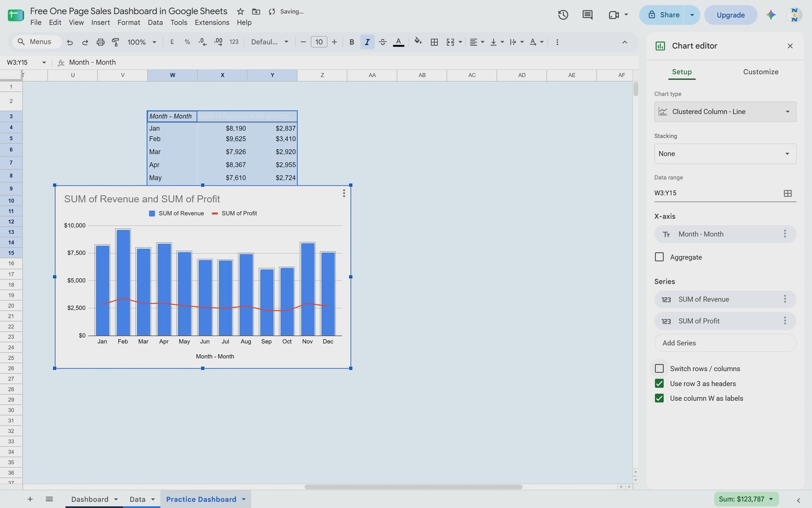Uncheck Use column W as labels

click(x=659, y=398)
